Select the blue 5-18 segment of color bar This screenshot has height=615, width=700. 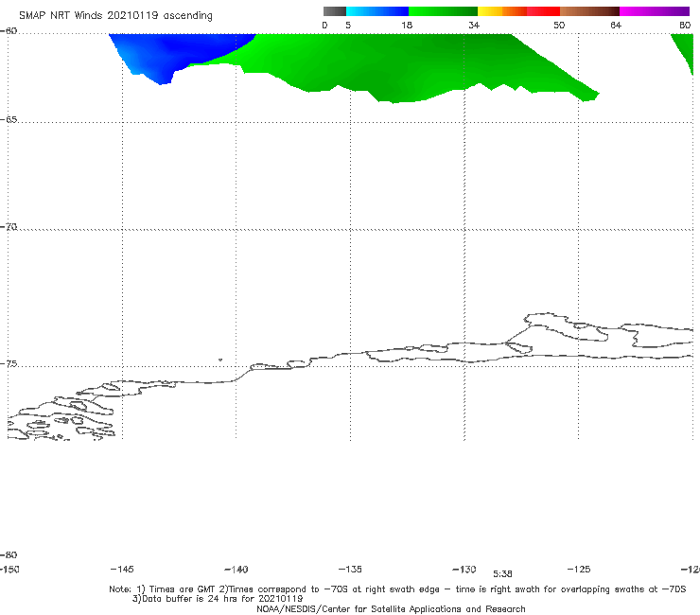[x=376, y=11]
